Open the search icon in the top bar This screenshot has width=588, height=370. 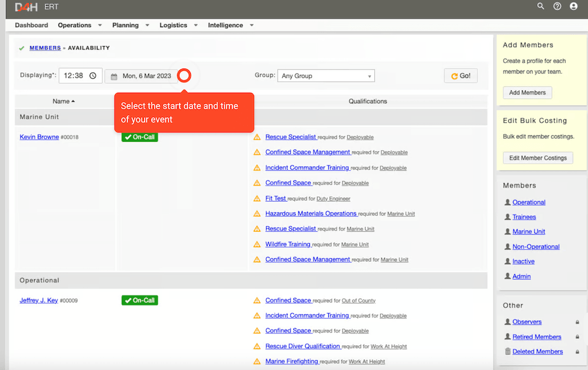click(x=541, y=7)
